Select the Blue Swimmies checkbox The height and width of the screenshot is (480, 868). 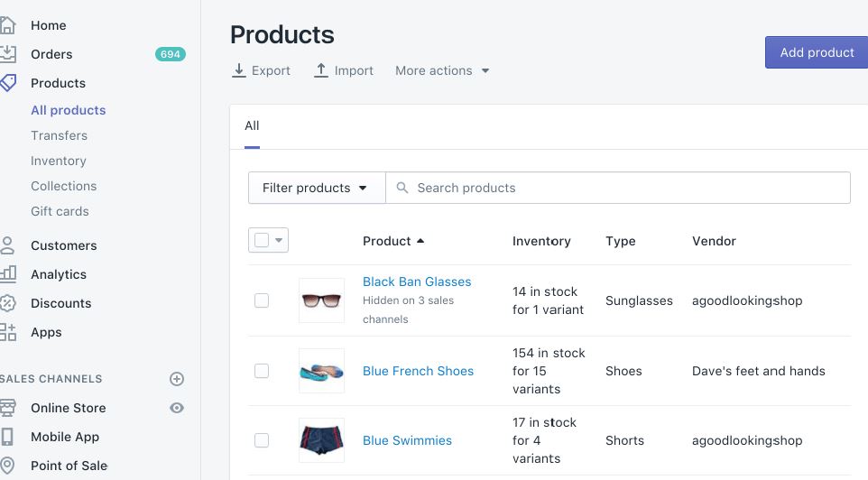[x=262, y=440]
